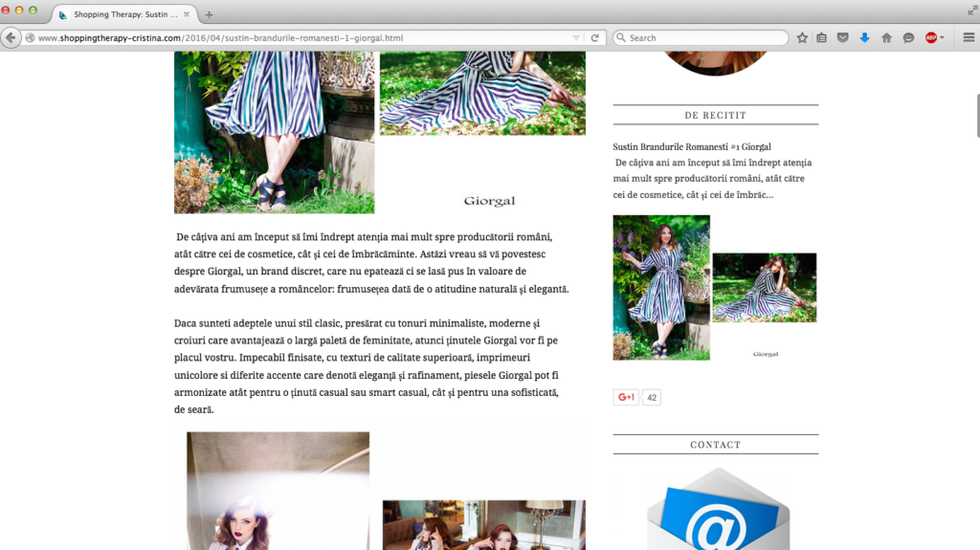Click the back navigation arrow
Viewport: 980px width, 550px height.
[x=11, y=38]
